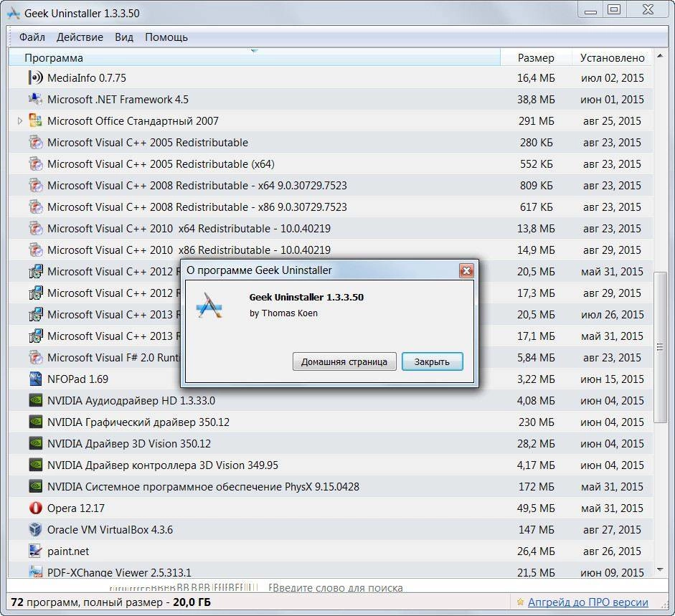This screenshot has width=675, height=616.
Task: Click icon of Visual C++ 2010 x86 Redistributable
Action: 36,250
